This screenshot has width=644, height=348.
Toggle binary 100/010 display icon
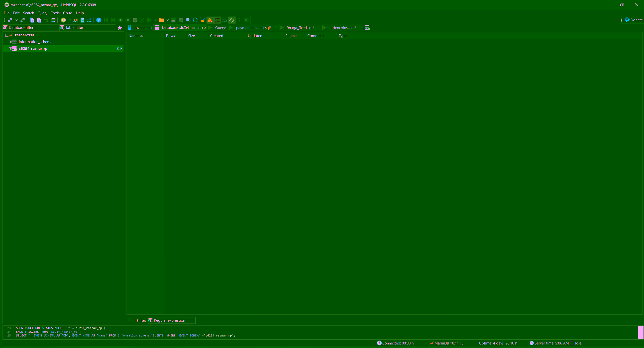point(217,20)
